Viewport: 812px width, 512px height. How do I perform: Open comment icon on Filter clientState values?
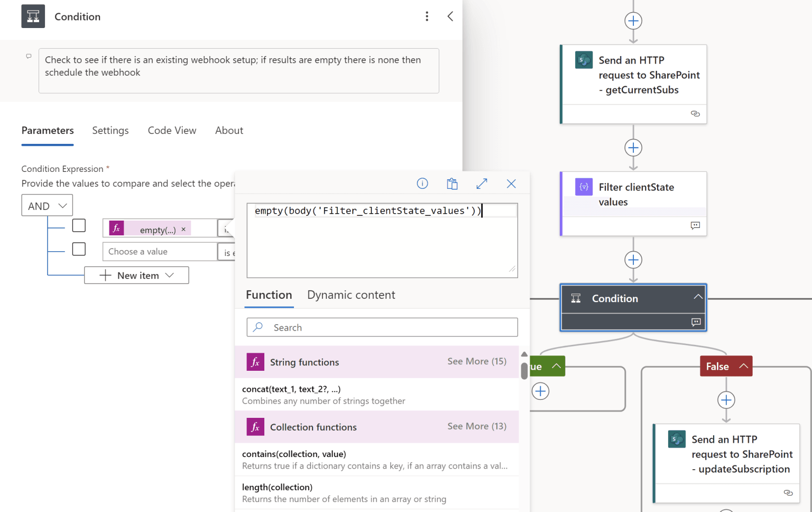tap(695, 226)
